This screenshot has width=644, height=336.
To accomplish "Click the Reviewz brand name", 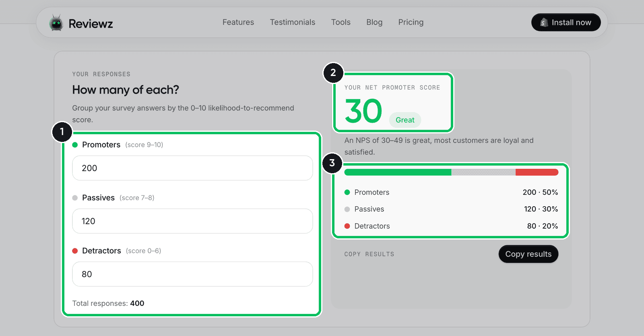I will pyautogui.click(x=91, y=24).
